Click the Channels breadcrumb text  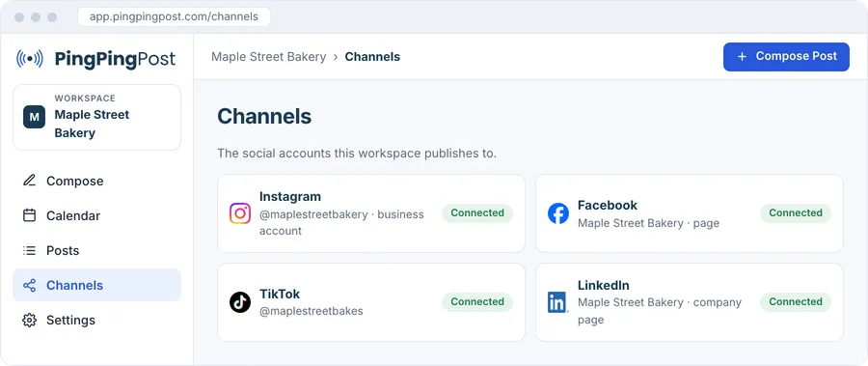[372, 57]
